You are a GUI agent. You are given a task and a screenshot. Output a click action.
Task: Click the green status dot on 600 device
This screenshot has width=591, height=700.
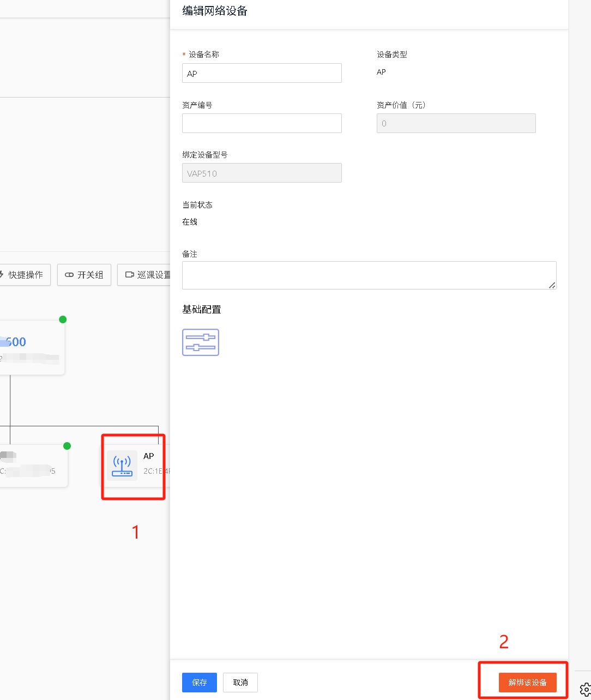click(x=63, y=319)
